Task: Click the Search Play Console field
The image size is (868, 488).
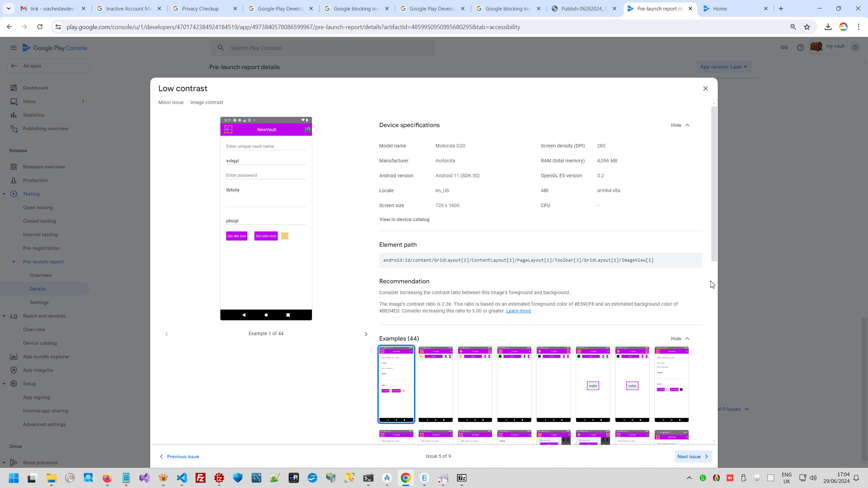Action: coord(322,48)
